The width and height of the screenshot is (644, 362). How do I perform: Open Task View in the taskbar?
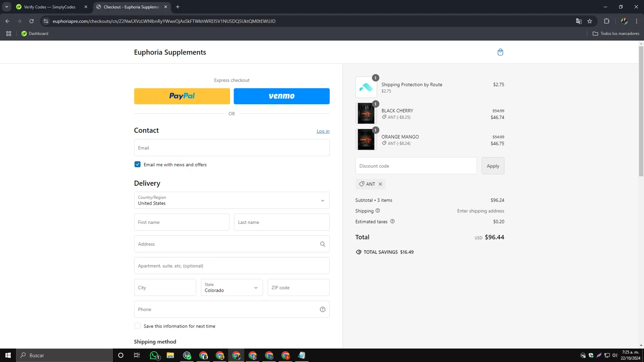pyautogui.click(x=137, y=355)
